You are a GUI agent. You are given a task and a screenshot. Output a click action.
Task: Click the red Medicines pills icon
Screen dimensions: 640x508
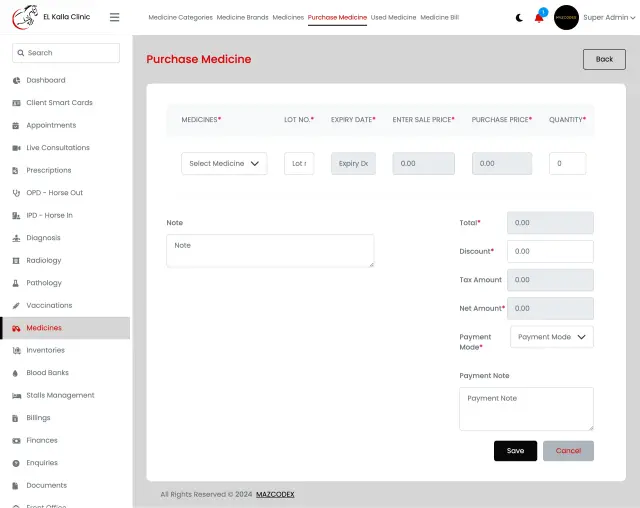16,328
